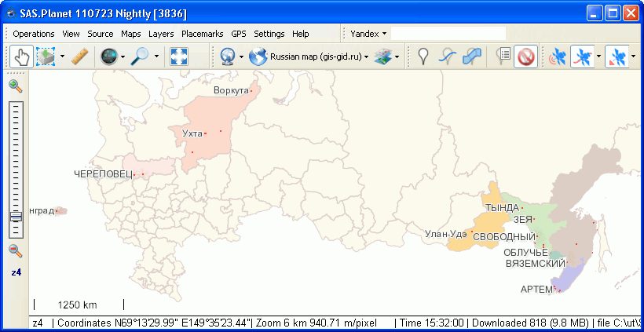Click the zoom out button below slider

15,251
